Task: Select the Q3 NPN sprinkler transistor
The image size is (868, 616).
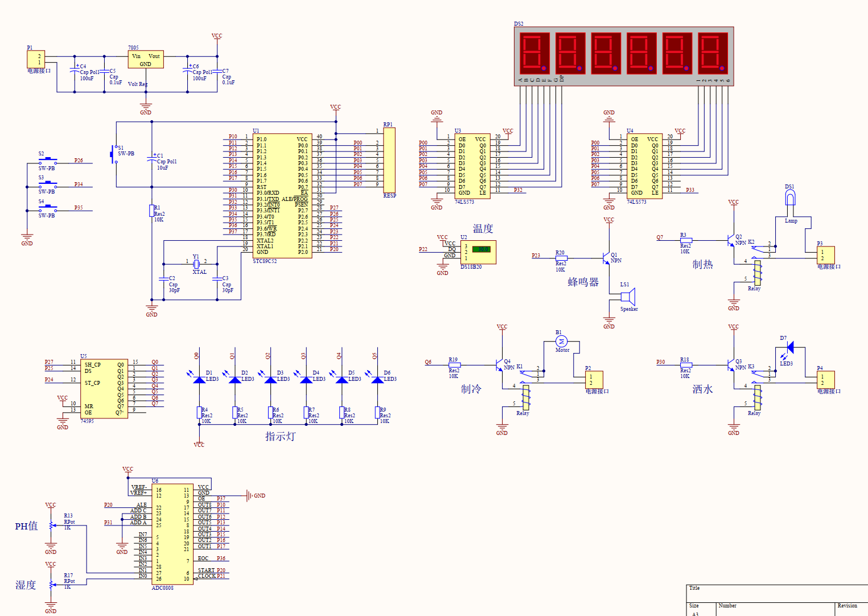Action: coord(731,365)
